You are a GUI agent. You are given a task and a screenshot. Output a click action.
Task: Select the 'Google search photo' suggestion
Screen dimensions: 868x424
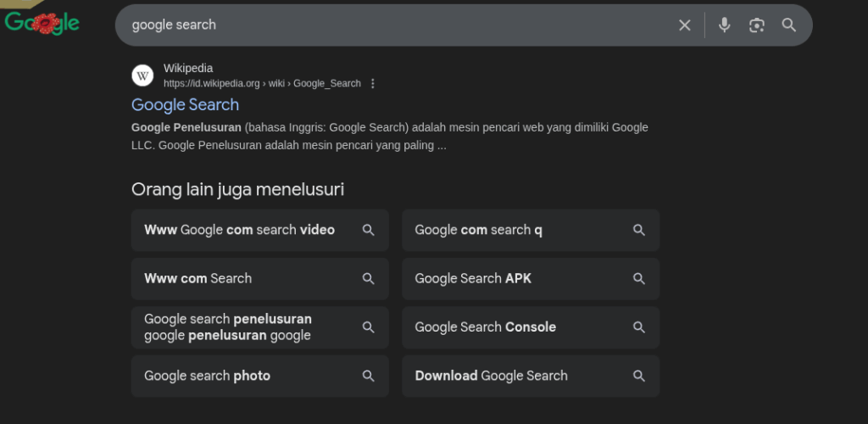[x=259, y=376]
